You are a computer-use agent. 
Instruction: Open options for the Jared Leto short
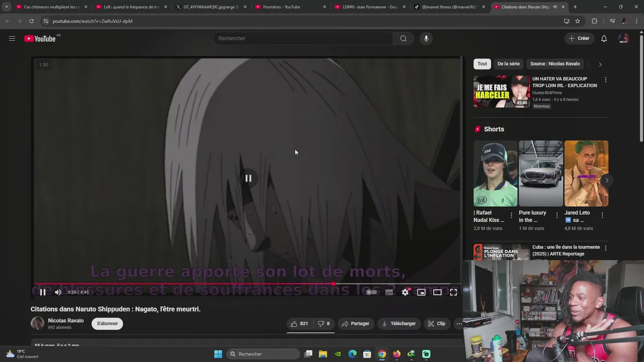click(x=602, y=215)
